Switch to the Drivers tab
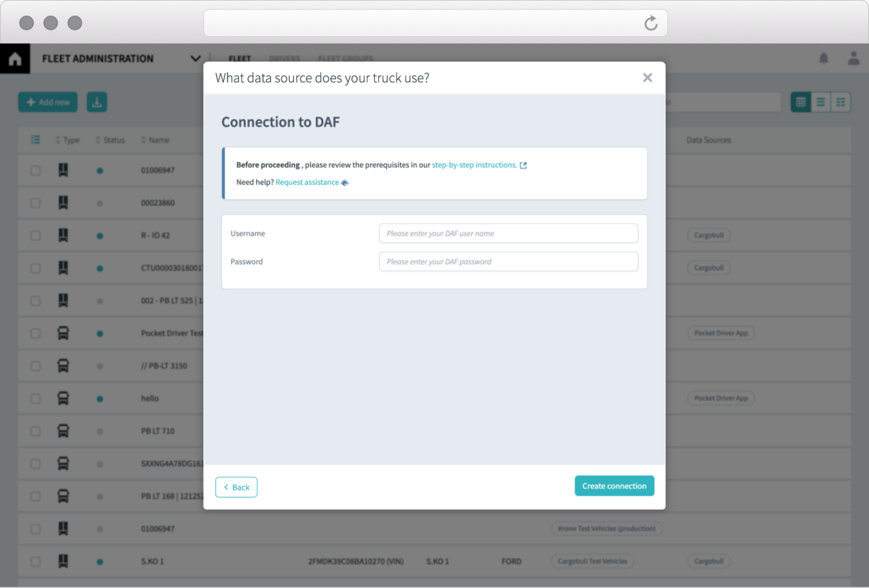 284,59
